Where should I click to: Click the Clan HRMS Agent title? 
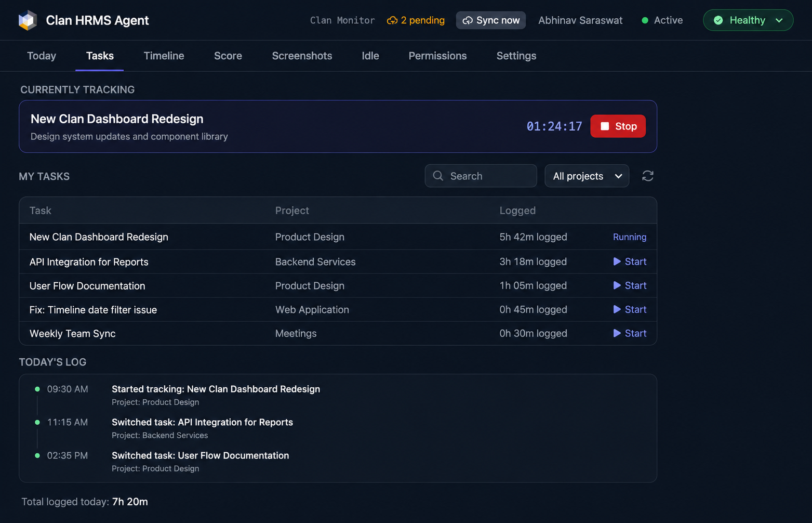coord(97,20)
